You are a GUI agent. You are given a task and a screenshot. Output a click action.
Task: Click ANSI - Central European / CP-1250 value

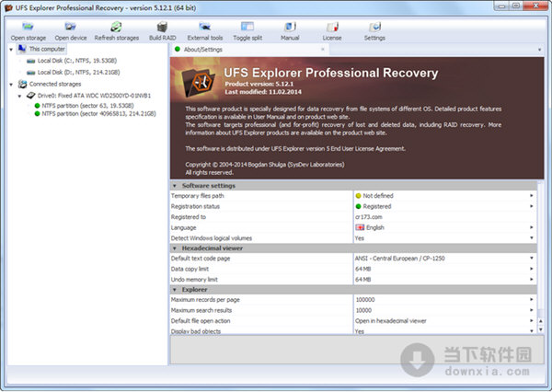[399, 259]
